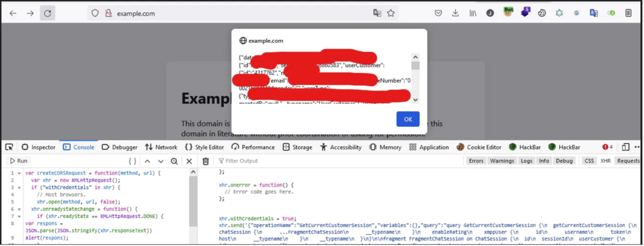Pretty print code with braces button
The height and width of the screenshot is (246, 644).
133,161
